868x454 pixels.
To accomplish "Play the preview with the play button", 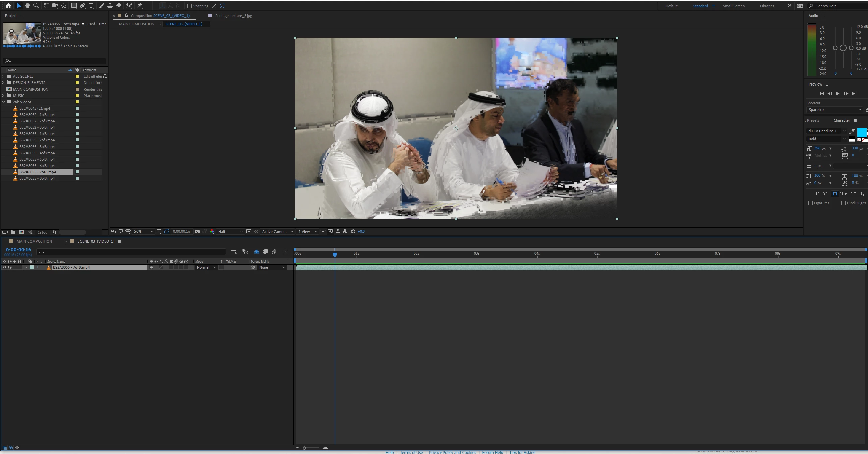I will (838, 93).
